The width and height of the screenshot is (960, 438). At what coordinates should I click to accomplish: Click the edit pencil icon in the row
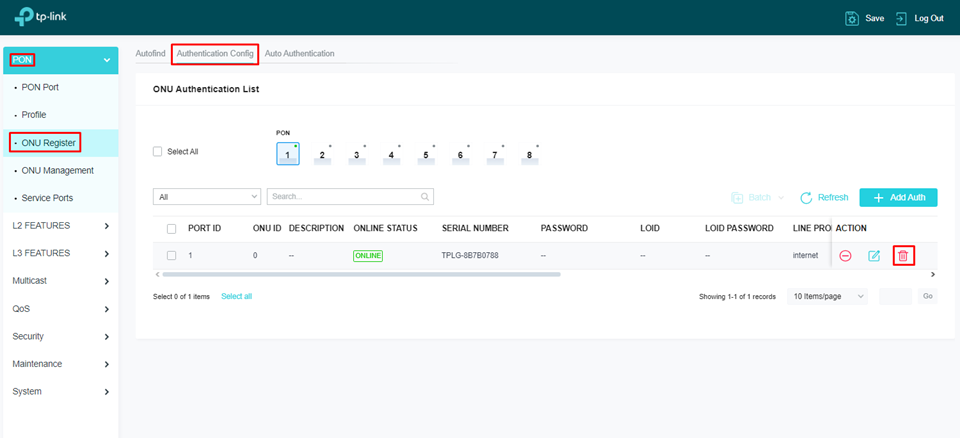point(874,256)
